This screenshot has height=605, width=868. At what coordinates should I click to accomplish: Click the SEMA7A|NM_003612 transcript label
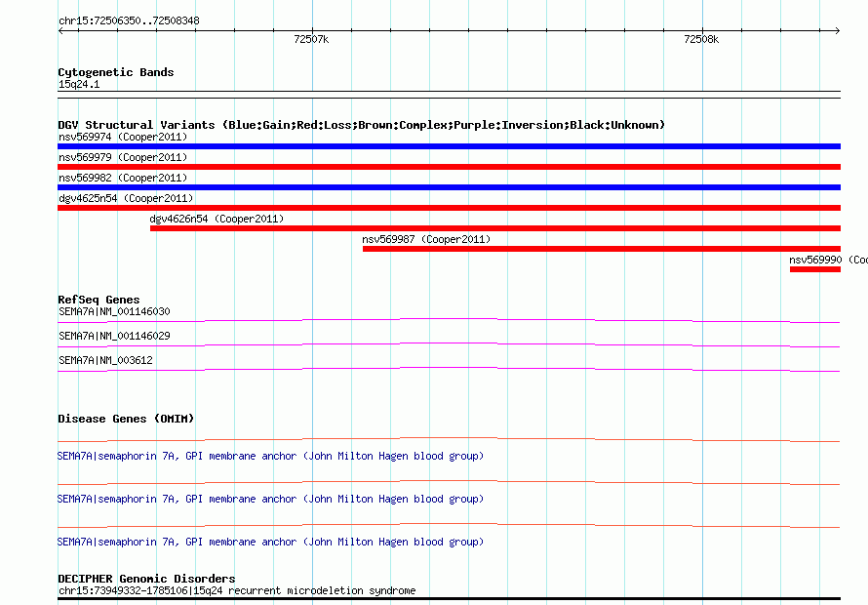point(105,361)
